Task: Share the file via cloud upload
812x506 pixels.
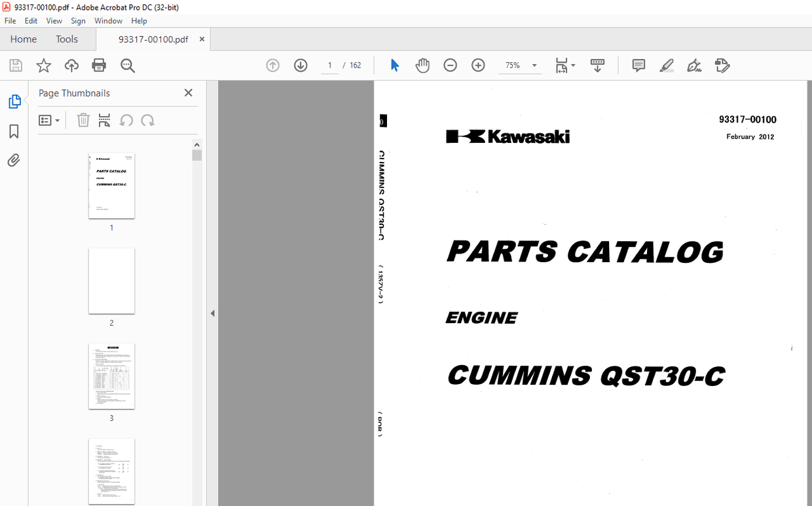Action: pyautogui.click(x=71, y=65)
